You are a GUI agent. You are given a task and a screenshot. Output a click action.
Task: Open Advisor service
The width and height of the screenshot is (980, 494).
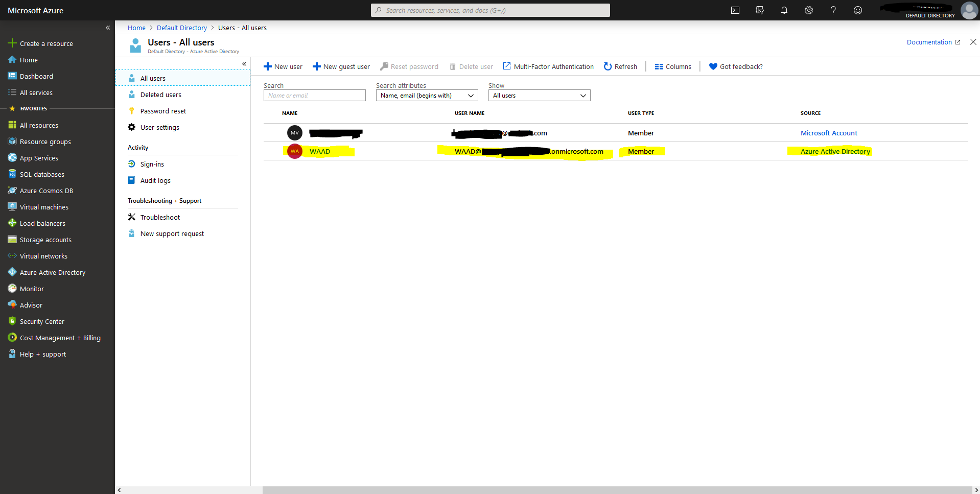25,305
